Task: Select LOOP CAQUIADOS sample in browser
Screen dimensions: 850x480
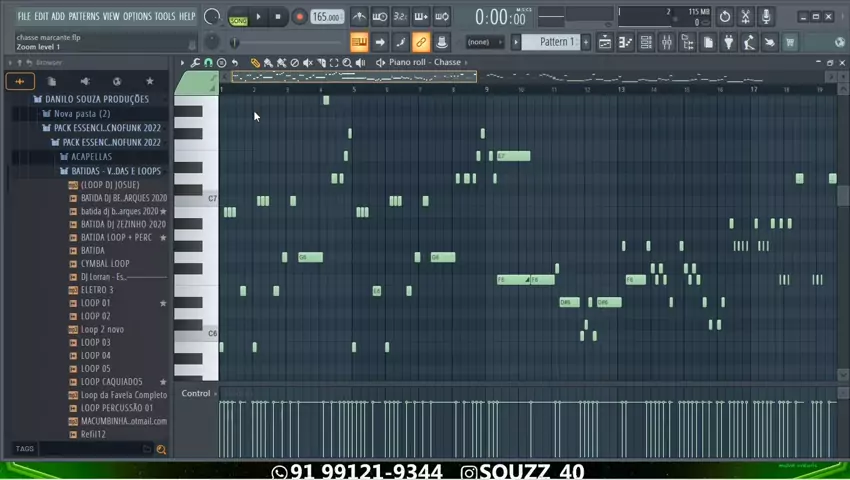Action: [111, 382]
